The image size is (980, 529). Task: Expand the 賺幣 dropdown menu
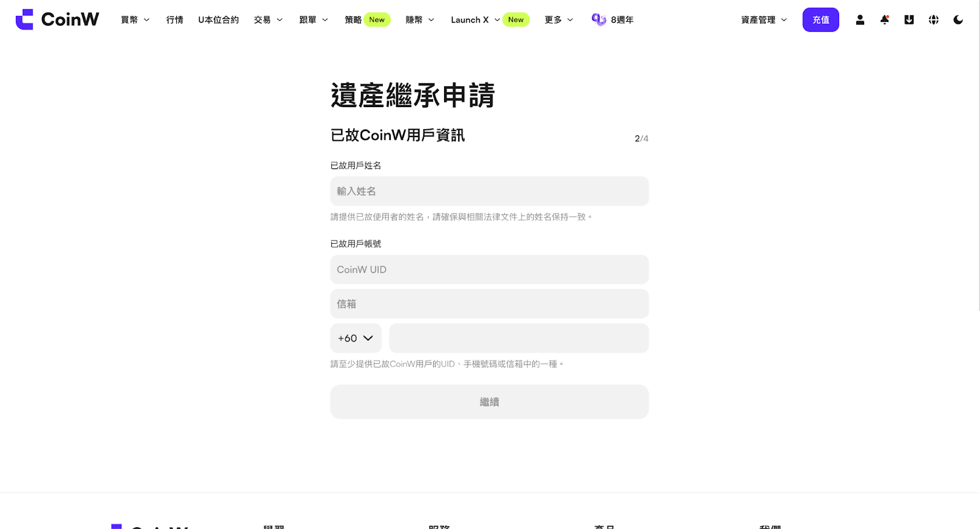pyautogui.click(x=420, y=20)
